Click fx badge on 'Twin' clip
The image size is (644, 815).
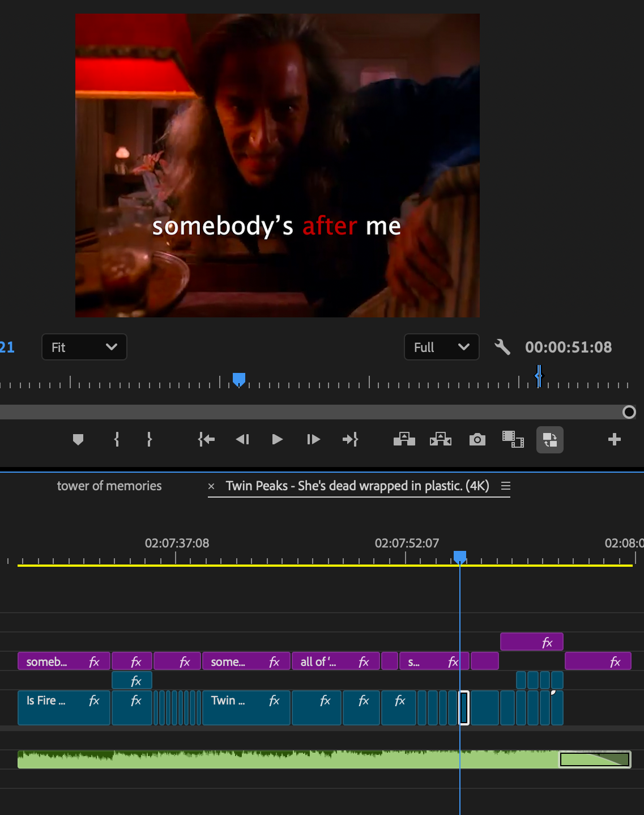pos(274,701)
